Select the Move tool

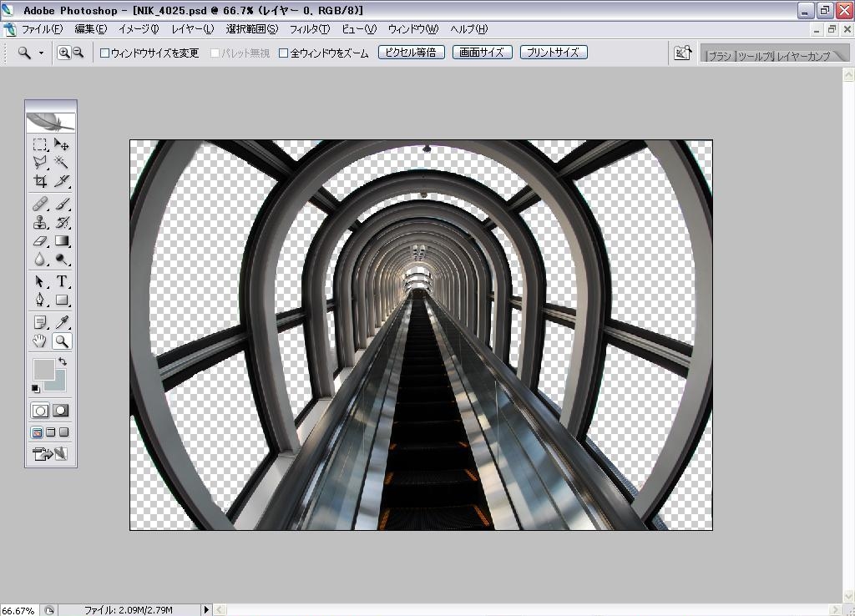coord(62,144)
